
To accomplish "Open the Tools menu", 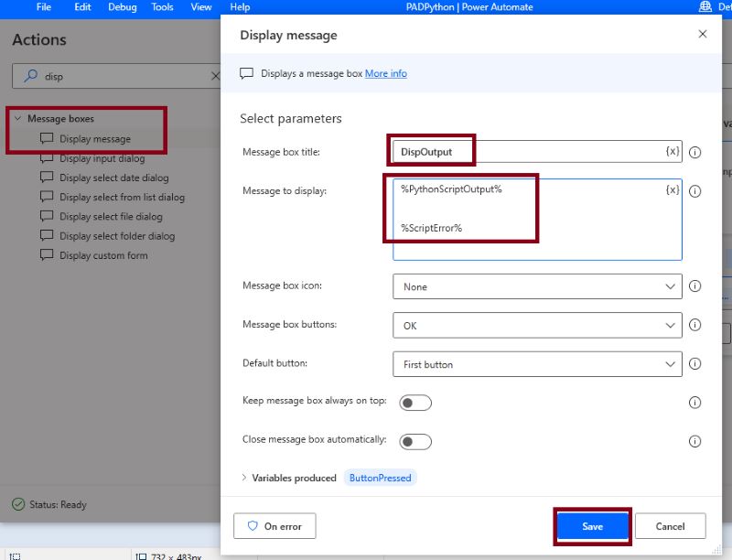I will [162, 7].
